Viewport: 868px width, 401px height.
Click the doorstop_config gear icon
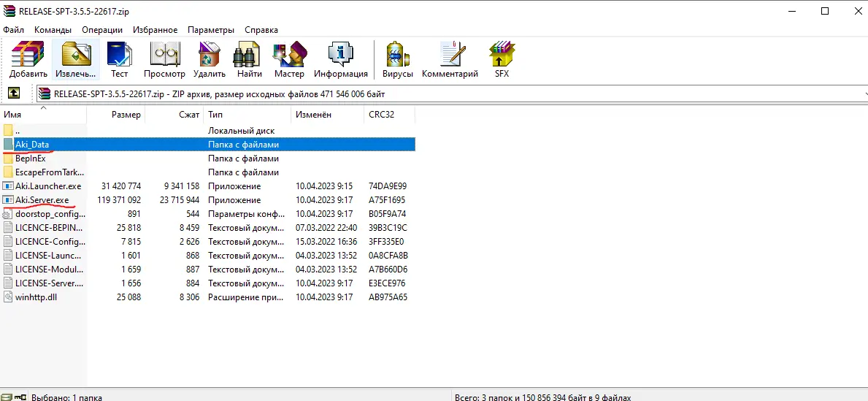pyautogui.click(x=8, y=214)
